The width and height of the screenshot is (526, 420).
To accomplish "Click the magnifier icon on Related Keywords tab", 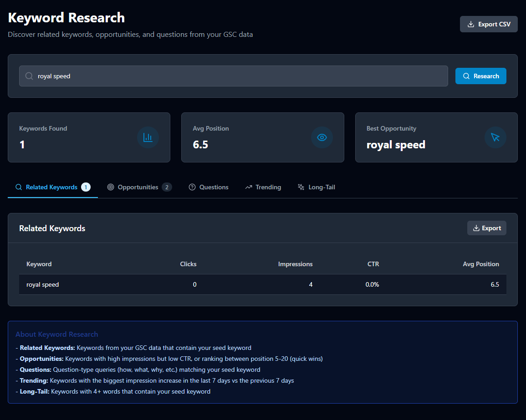I will (18, 187).
